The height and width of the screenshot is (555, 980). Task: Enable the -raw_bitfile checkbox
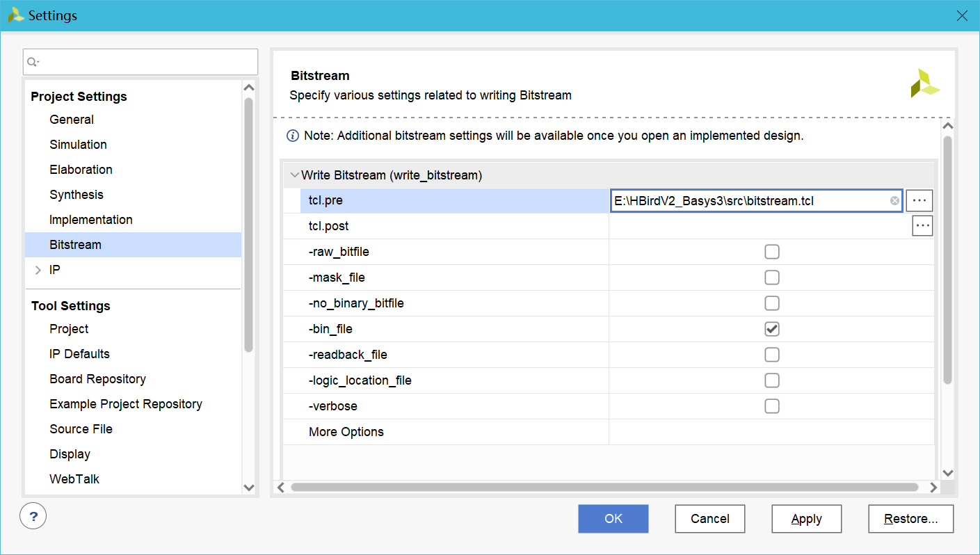point(771,252)
